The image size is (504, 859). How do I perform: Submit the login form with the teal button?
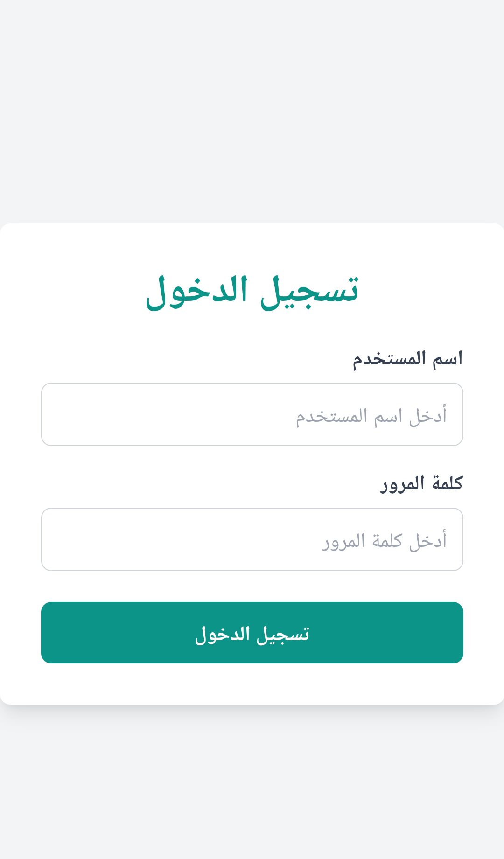[x=252, y=633]
